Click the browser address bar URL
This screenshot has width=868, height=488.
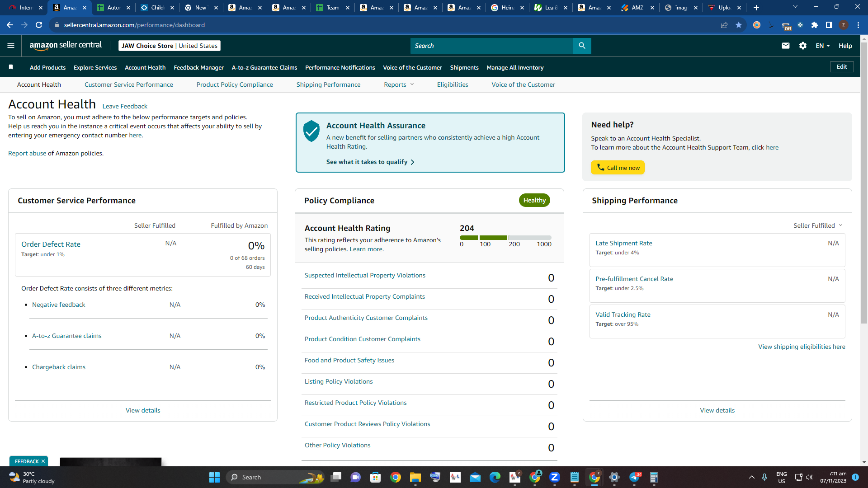[x=134, y=25]
